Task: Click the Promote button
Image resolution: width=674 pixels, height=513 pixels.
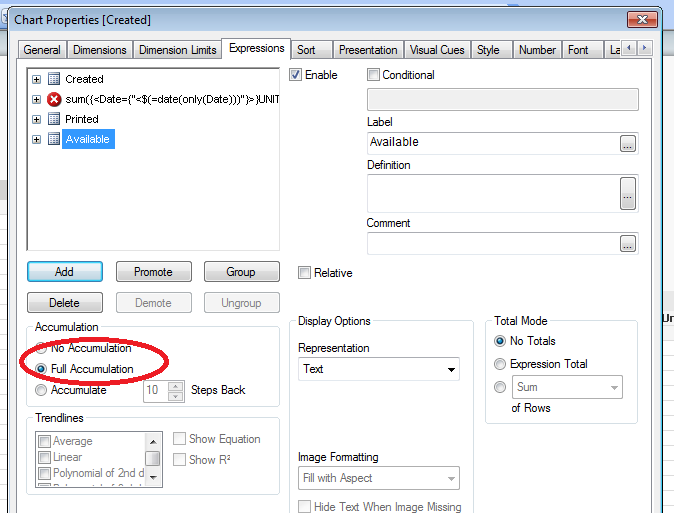Action: click(x=153, y=272)
